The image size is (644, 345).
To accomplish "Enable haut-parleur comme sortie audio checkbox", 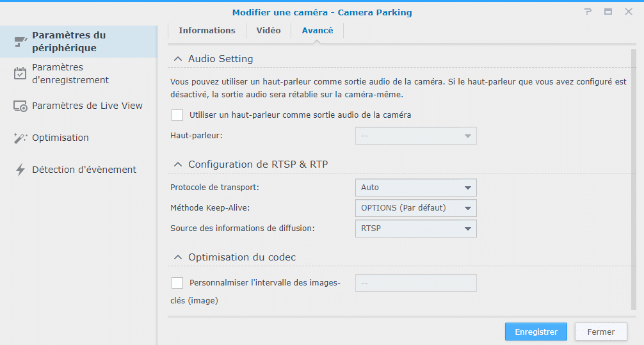I will coord(177,115).
